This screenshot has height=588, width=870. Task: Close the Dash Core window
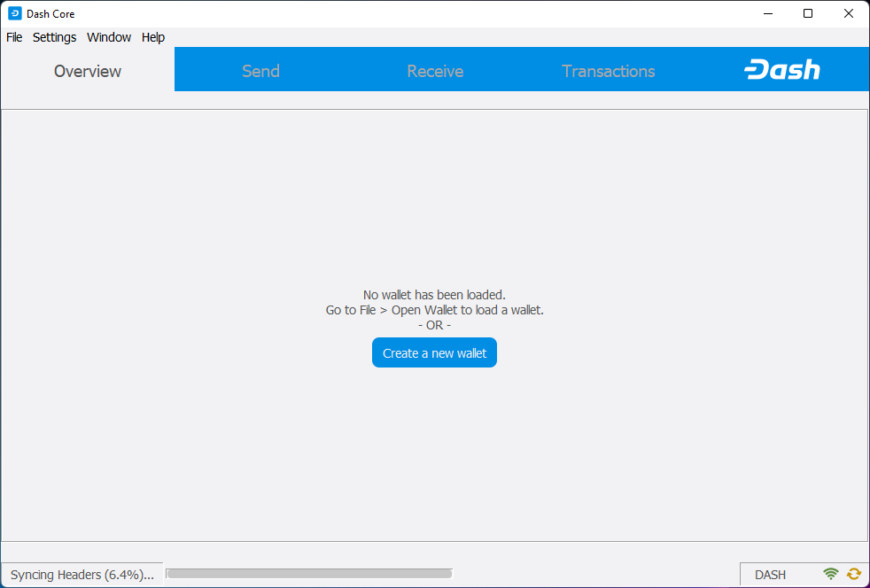[x=849, y=13]
